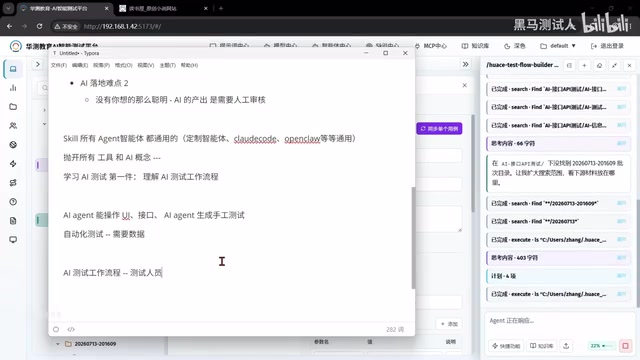Collapse the 20260713-201609 folder tree node
This screenshot has height=360, width=640.
point(58,344)
